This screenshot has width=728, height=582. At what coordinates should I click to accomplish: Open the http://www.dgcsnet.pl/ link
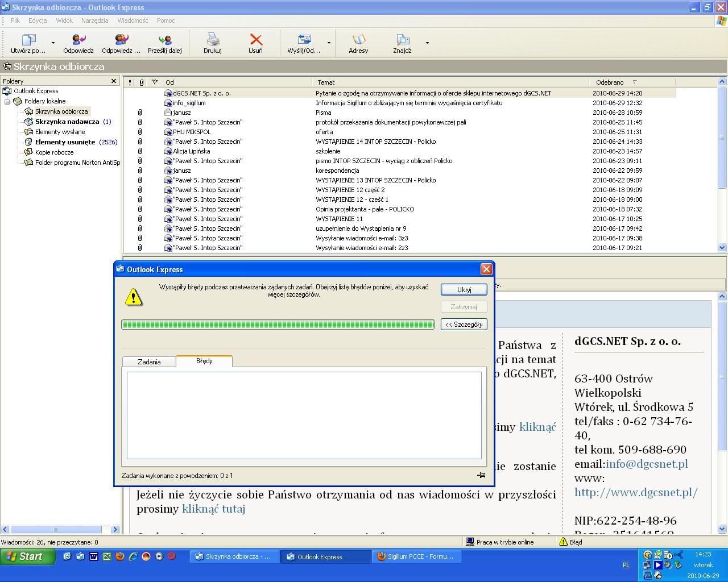[x=636, y=492]
